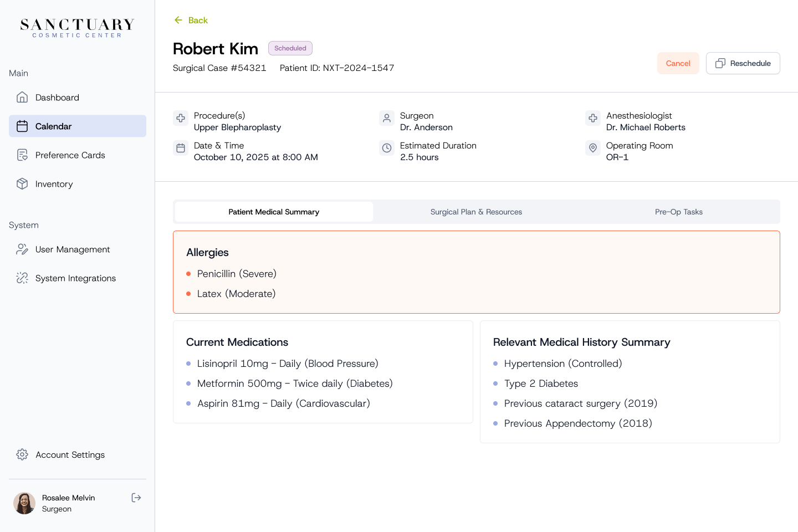Image resolution: width=798 pixels, height=532 pixels.
Task: Click the Penicillin (Severe) allergy entry
Action: tap(237, 274)
